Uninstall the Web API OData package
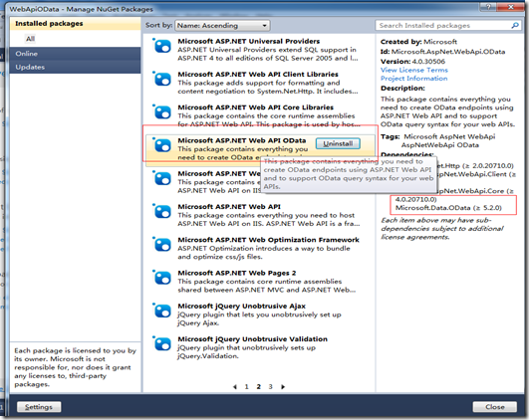529x420 pixels. [x=338, y=143]
